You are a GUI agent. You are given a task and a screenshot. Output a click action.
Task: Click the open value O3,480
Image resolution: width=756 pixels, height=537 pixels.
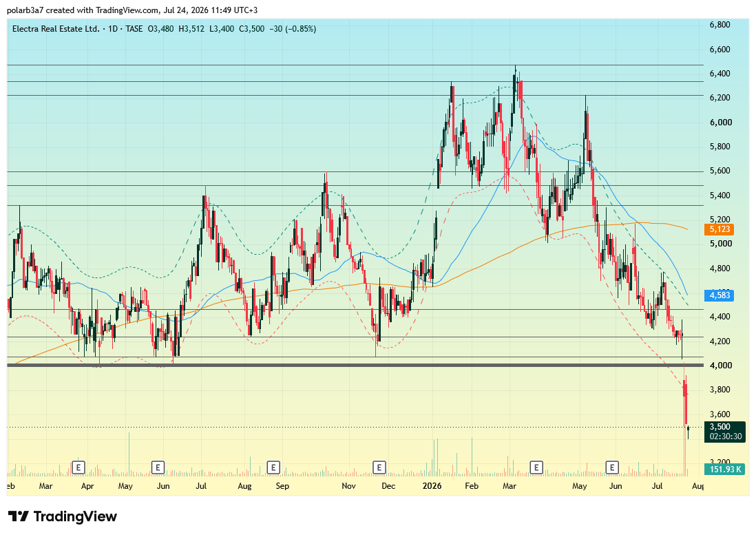pyautogui.click(x=160, y=29)
